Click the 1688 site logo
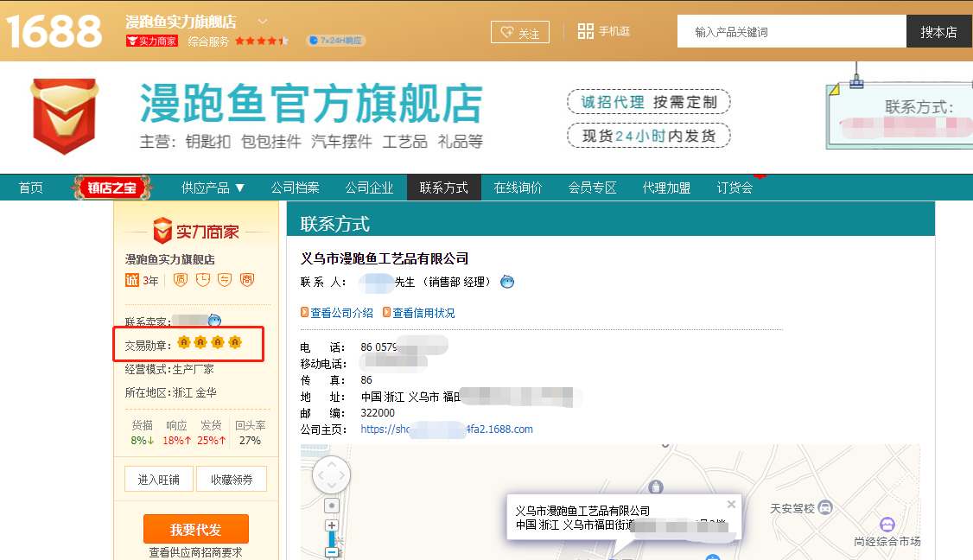 click(x=54, y=31)
